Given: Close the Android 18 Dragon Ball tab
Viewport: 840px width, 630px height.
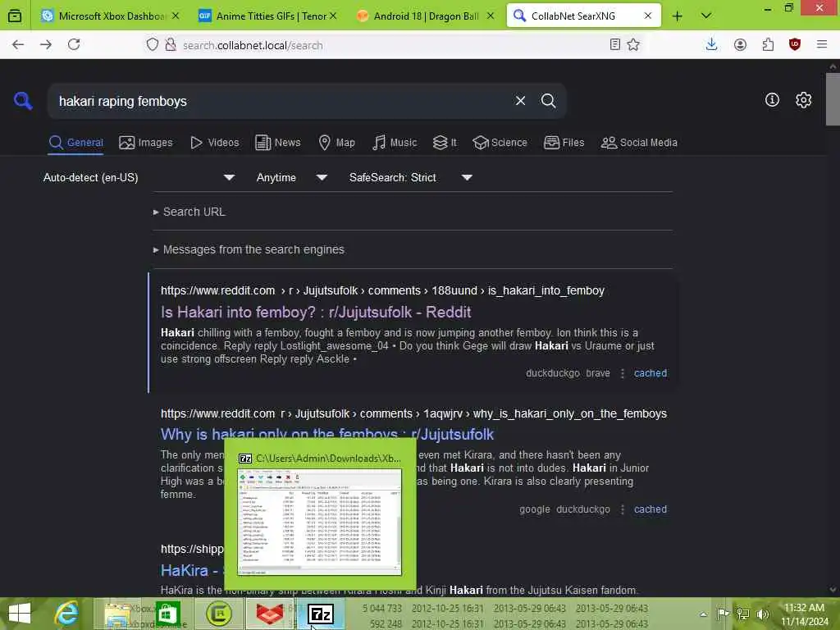Looking at the screenshot, I should [491, 16].
